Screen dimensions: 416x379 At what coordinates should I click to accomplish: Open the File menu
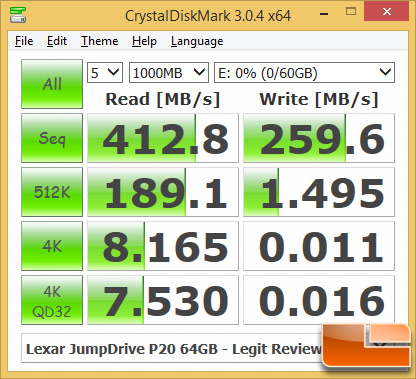24,41
